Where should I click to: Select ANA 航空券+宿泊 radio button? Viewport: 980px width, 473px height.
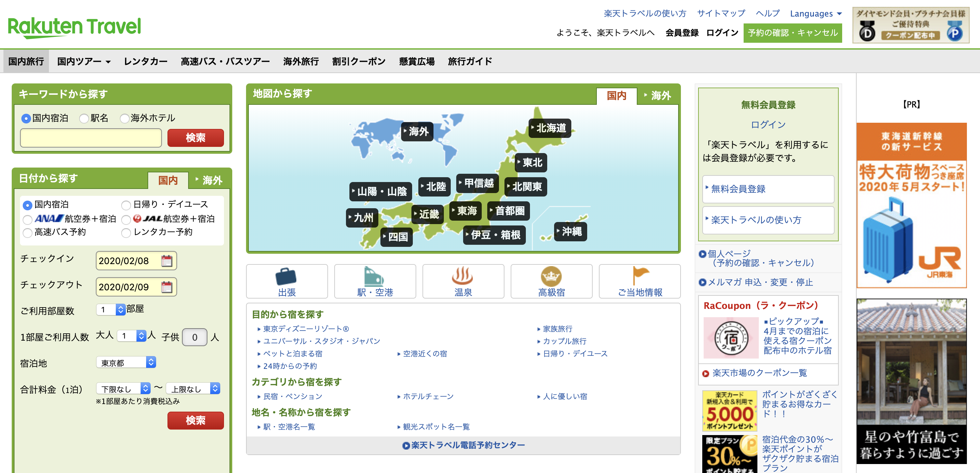coord(27,220)
